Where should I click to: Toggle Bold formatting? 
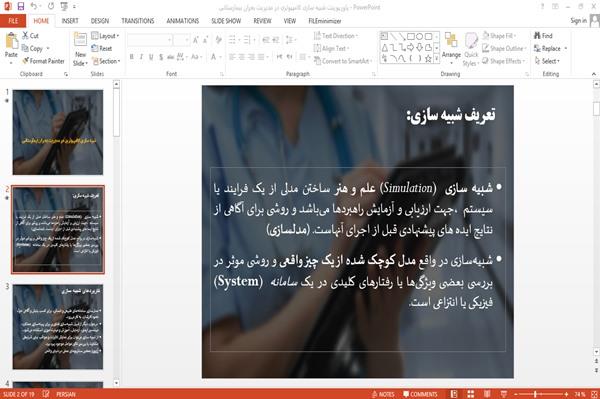[x=132, y=57]
